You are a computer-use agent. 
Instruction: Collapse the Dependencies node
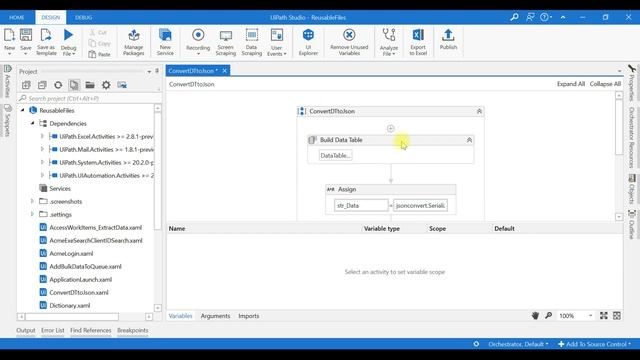[33, 123]
